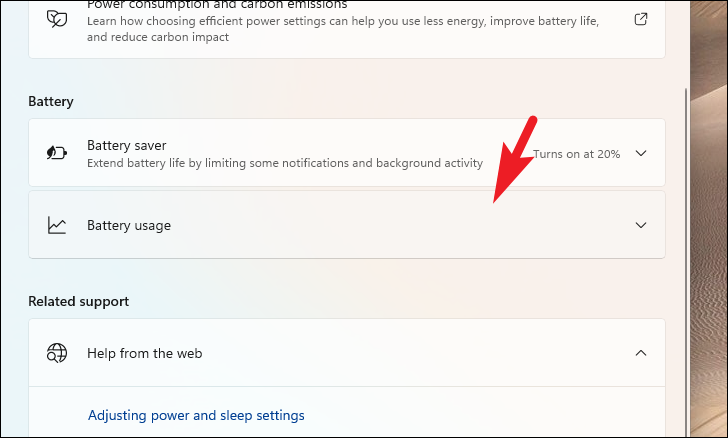Click the leaf heart power consumption icon

(x=57, y=19)
